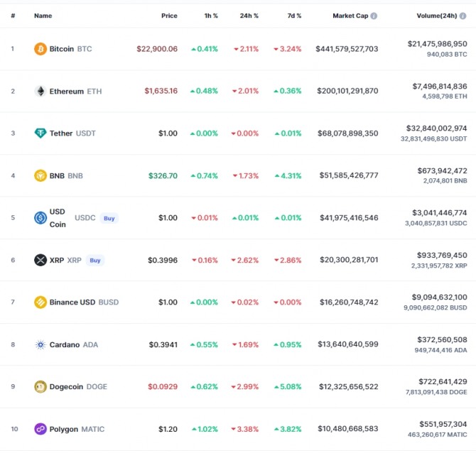Open the Volume(24h) info tooltip icon
Screen dimensions: 476x453
tap(463, 16)
